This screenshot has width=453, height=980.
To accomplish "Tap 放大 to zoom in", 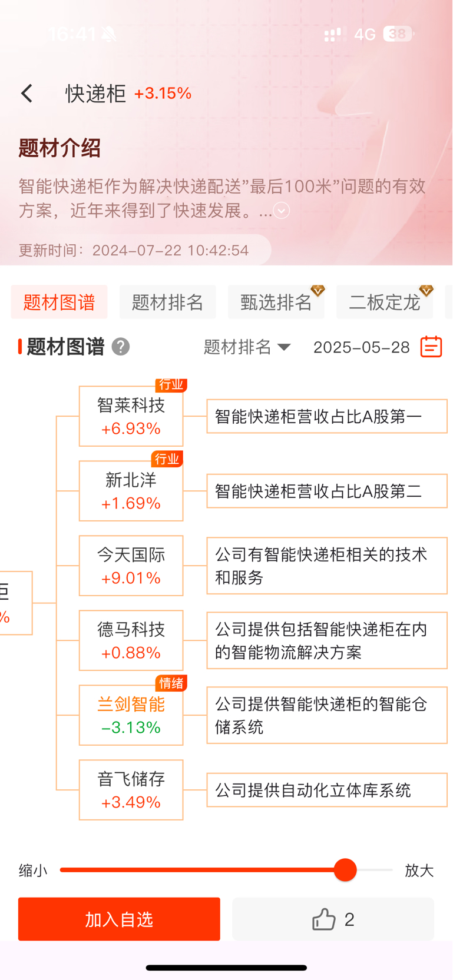I will (x=419, y=871).
